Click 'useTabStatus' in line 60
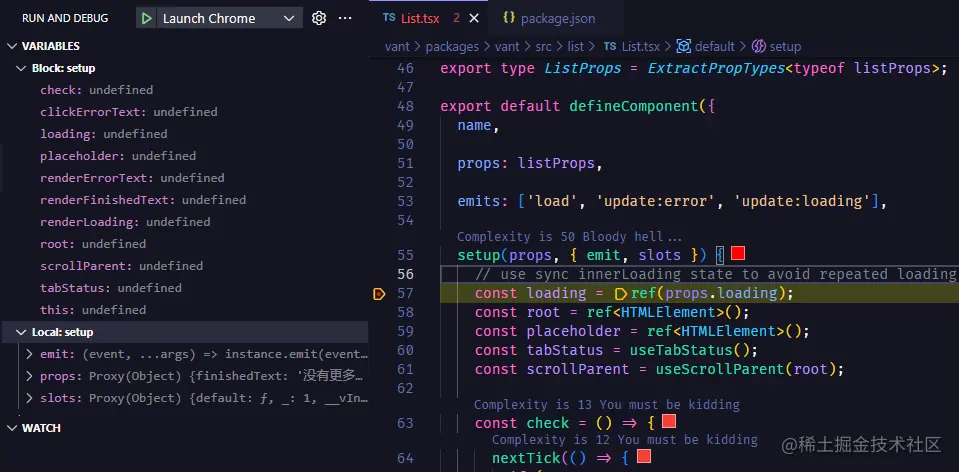 point(681,350)
